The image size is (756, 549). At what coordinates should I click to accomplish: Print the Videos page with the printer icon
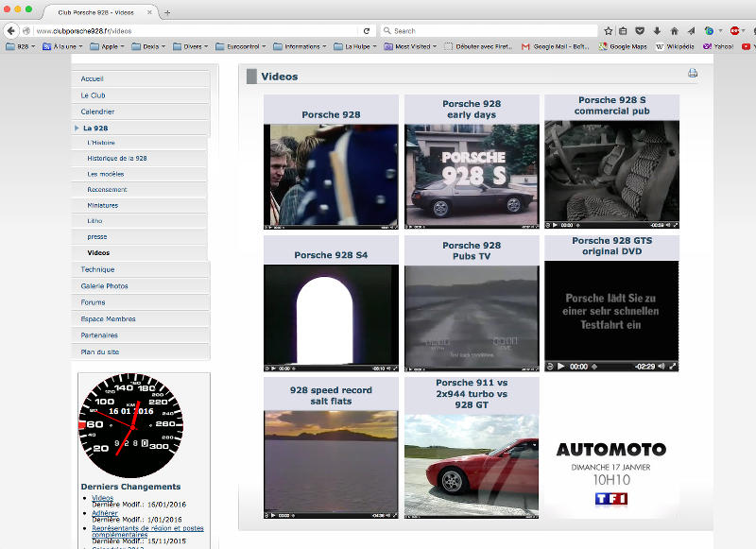click(693, 74)
